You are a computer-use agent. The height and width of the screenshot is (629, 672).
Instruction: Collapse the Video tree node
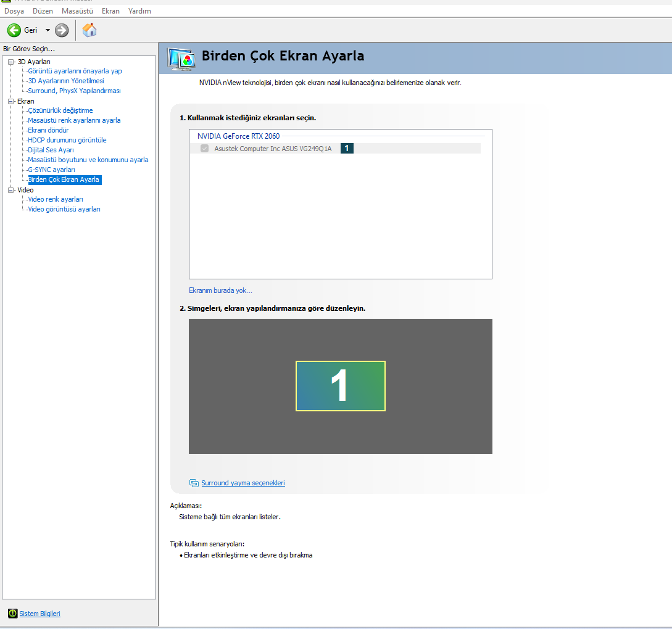(11, 190)
